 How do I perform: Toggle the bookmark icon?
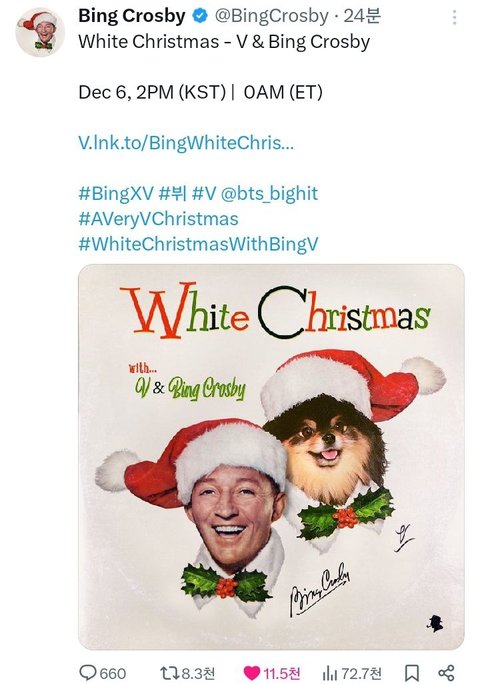(x=411, y=673)
